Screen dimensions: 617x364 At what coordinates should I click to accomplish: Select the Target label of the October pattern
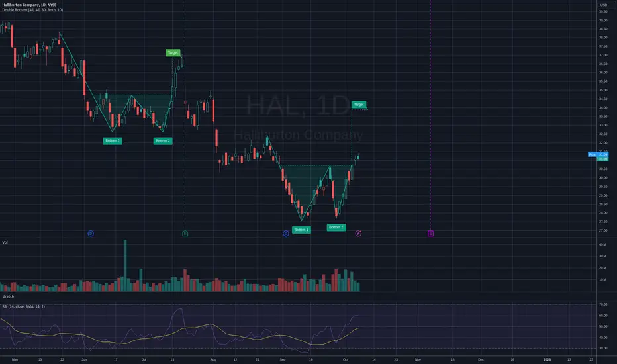point(358,105)
